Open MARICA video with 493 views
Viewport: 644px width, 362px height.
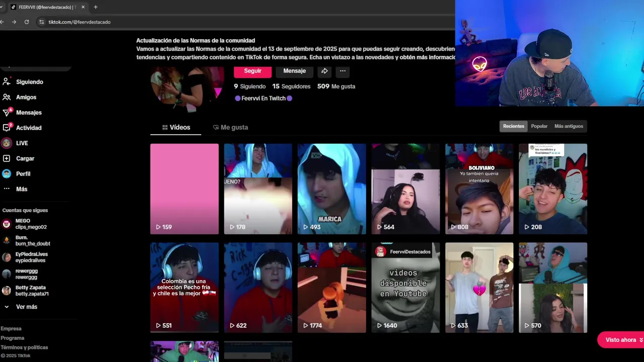coord(332,189)
